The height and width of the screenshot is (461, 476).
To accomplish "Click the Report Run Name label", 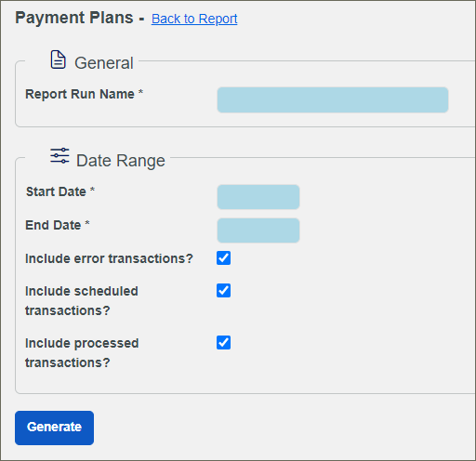I will click(x=80, y=94).
